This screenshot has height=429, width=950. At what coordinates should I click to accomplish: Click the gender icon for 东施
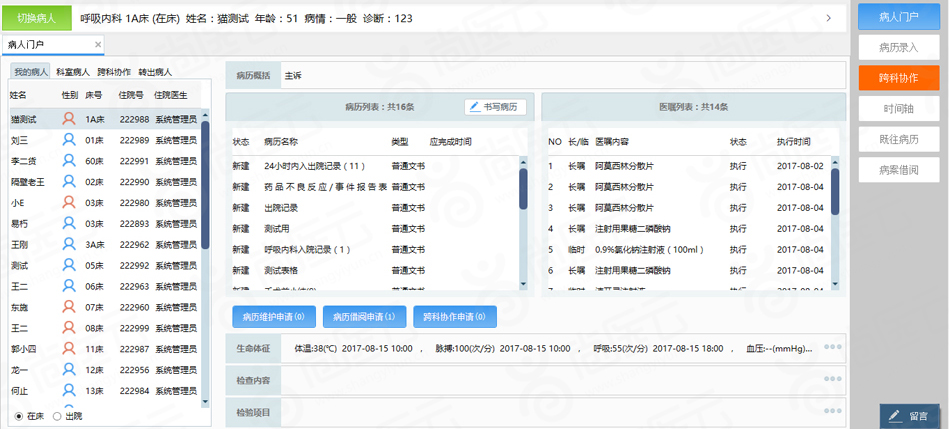[70, 307]
